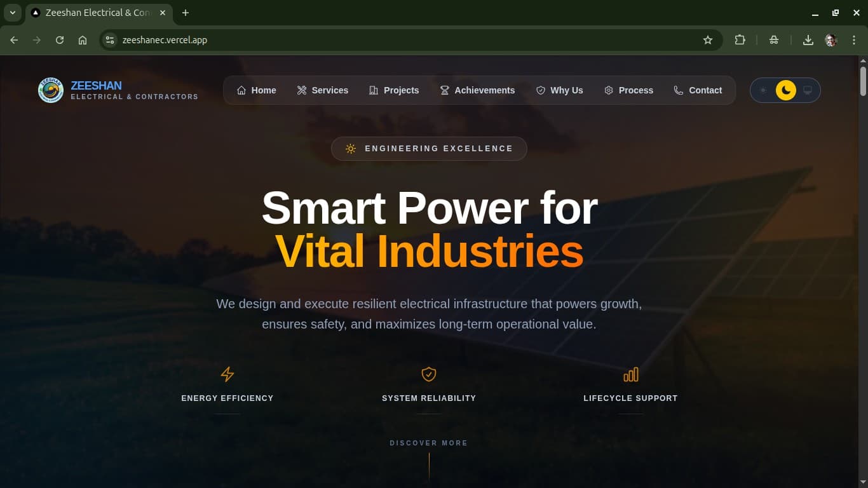Open the Chrome three-dot menu

tap(853, 40)
